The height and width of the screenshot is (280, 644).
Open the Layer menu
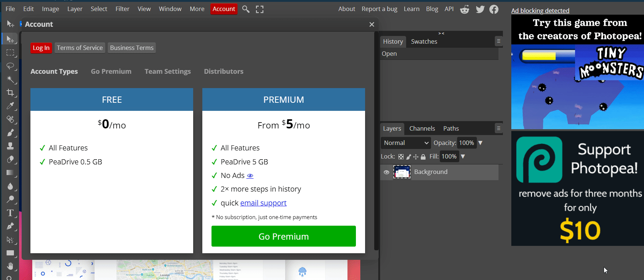[75, 9]
